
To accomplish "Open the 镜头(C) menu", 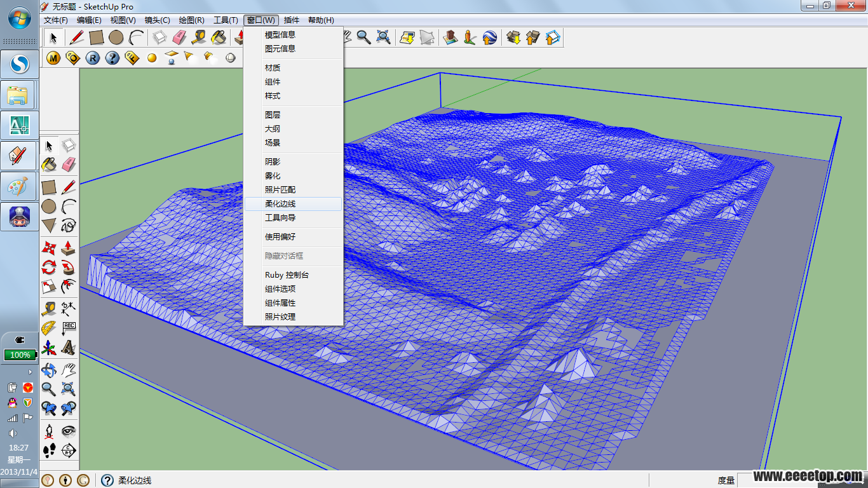I will pyautogui.click(x=157, y=20).
